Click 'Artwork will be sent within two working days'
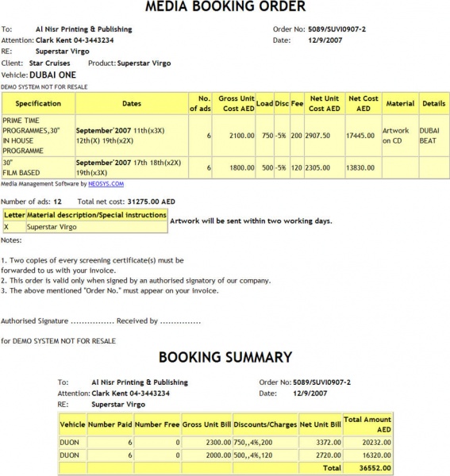 tap(251, 221)
